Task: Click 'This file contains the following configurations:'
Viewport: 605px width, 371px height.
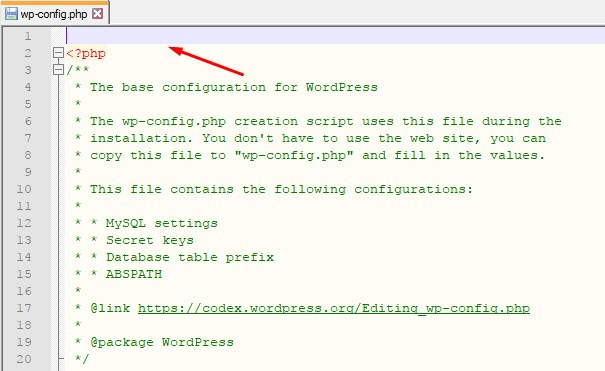Action: pyautogui.click(x=281, y=189)
